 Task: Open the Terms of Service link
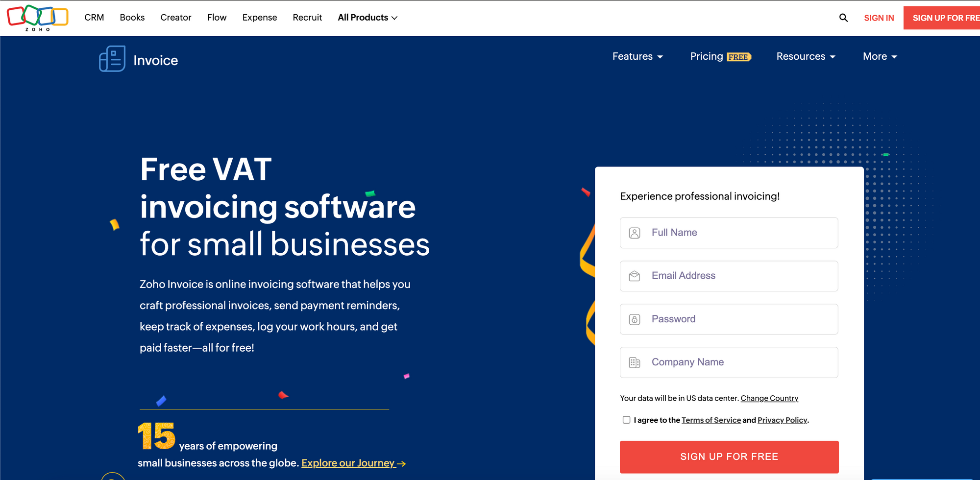tap(711, 420)
